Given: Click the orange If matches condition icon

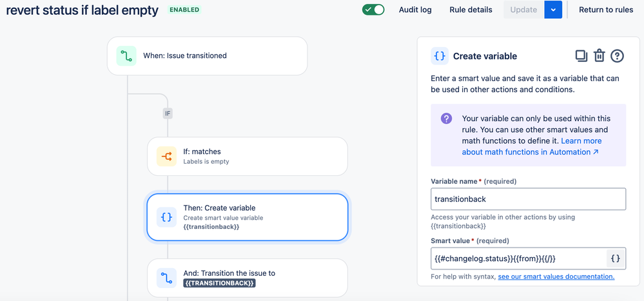Looking at the screenshot, I should 166,157.
